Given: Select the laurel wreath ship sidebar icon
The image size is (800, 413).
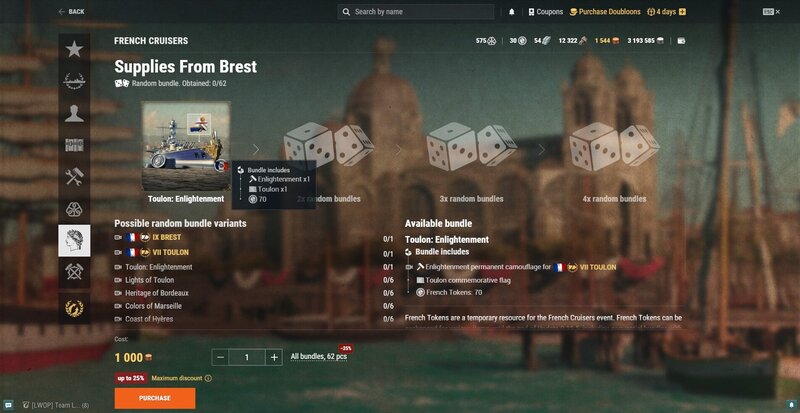Looking at the screenshot, I should (x=74, y=81).
